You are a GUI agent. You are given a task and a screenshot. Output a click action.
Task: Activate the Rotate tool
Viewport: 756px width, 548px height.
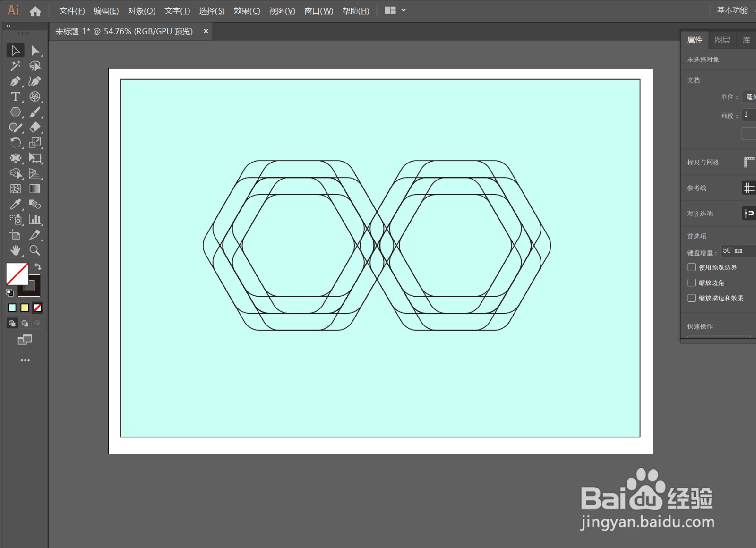tap(15, 143)
